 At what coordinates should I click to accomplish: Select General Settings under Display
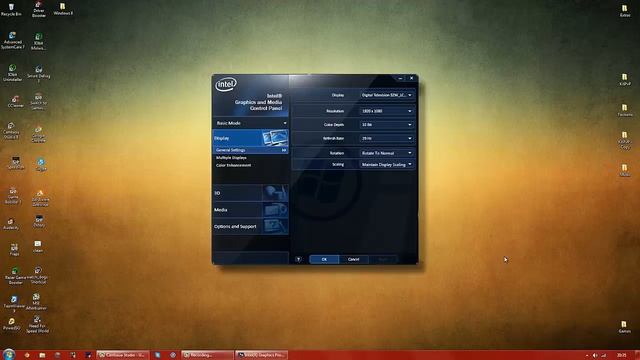point(251,150)
